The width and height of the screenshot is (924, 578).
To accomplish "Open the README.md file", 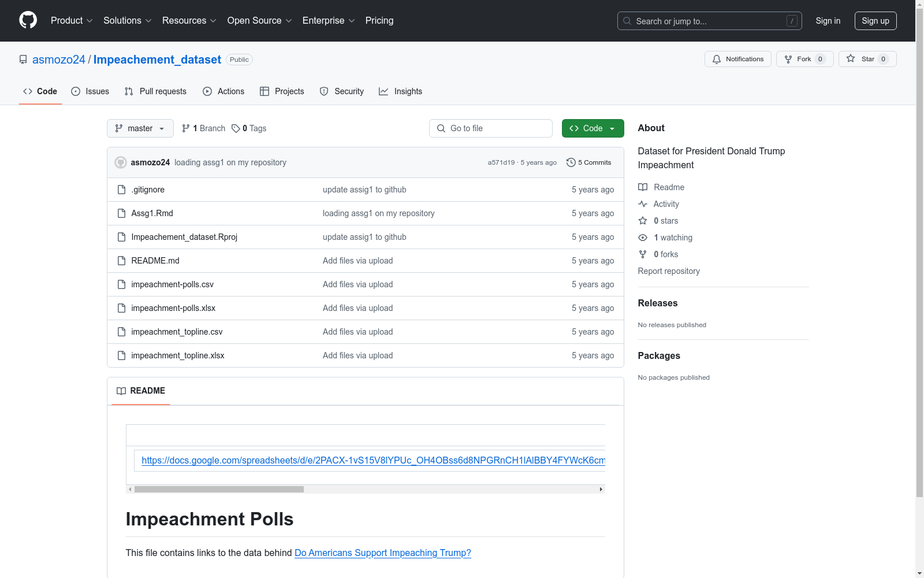I will click(x=155, y=261).
